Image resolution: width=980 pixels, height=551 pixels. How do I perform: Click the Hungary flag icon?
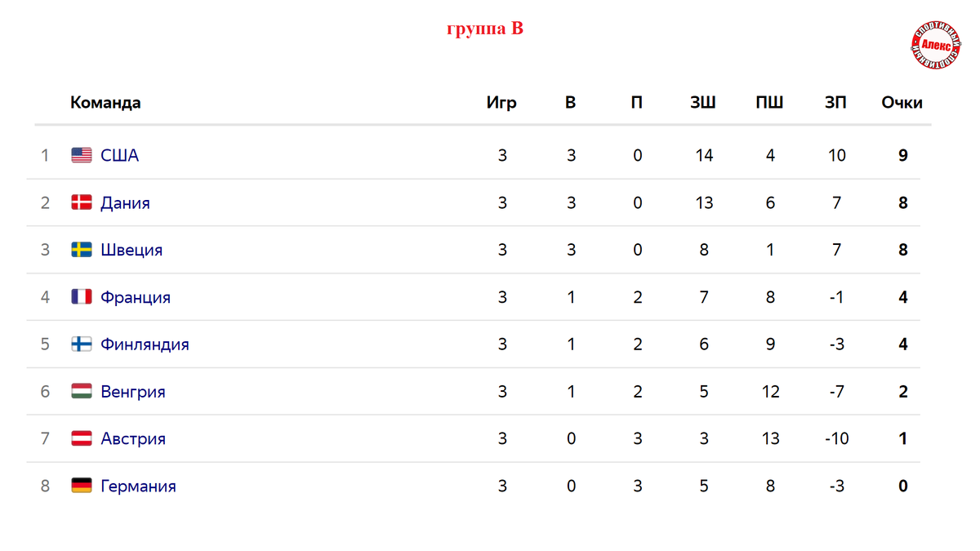pyautogui.click(x=82, y=392)
